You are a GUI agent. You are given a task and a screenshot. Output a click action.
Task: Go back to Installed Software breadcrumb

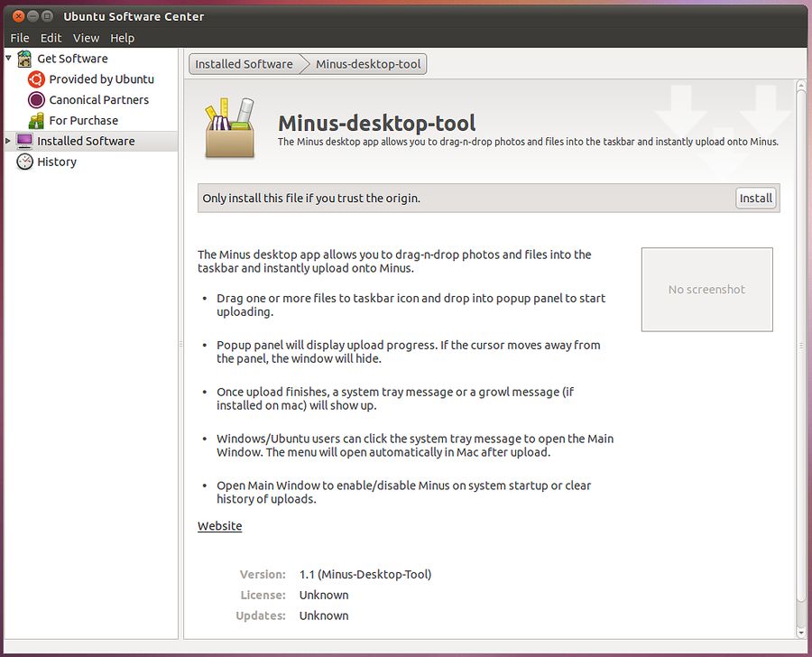tap(244, 64)
